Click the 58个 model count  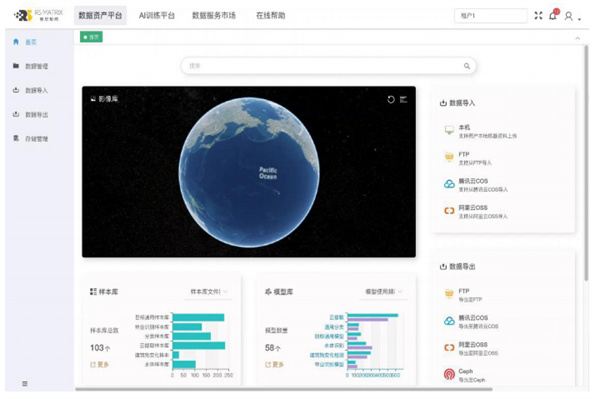point(273,348)
